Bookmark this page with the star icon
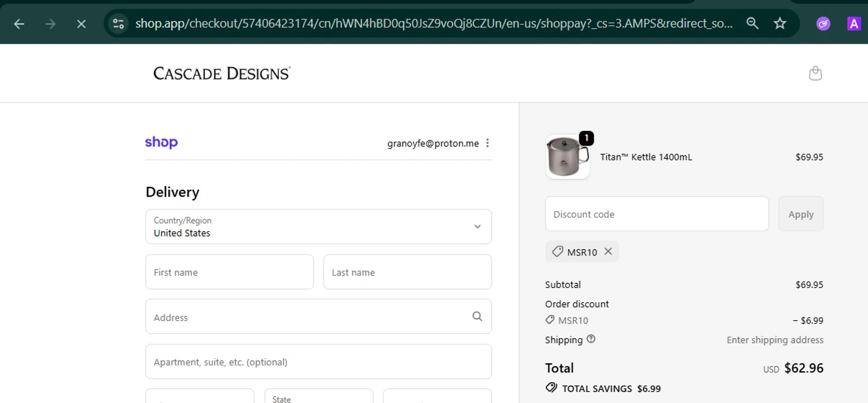868x403 pixels. [780, 23]
